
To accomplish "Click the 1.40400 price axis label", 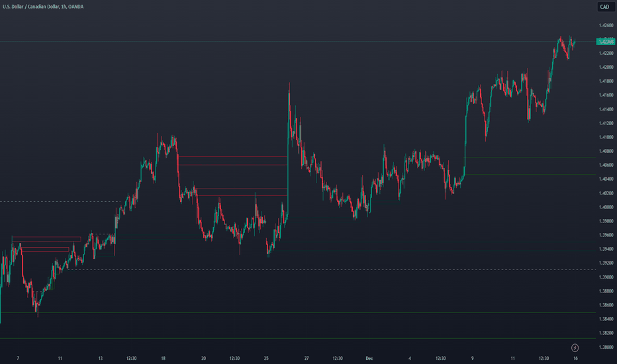I will pyautogui.click(x=606, y=179).
